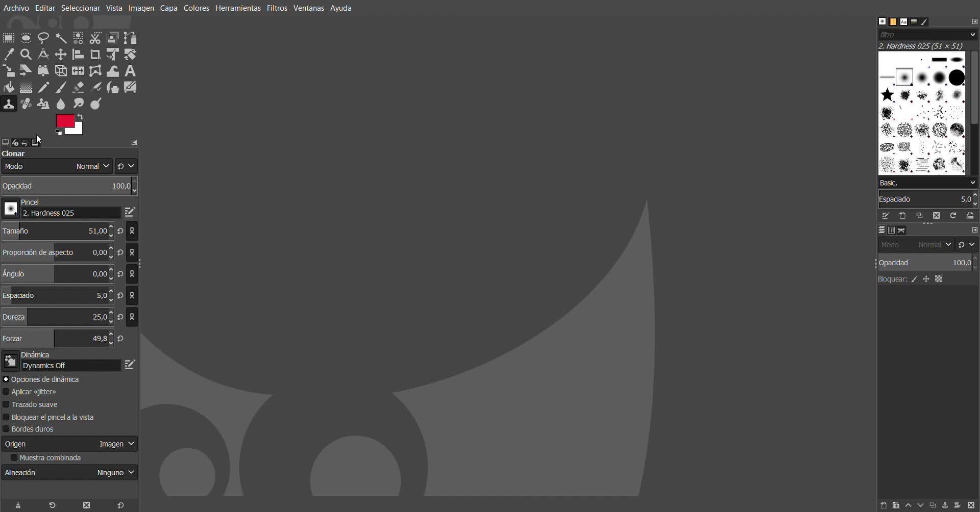Open the 'Basic,' tag dropdown arrow

(x=972, y=183)
